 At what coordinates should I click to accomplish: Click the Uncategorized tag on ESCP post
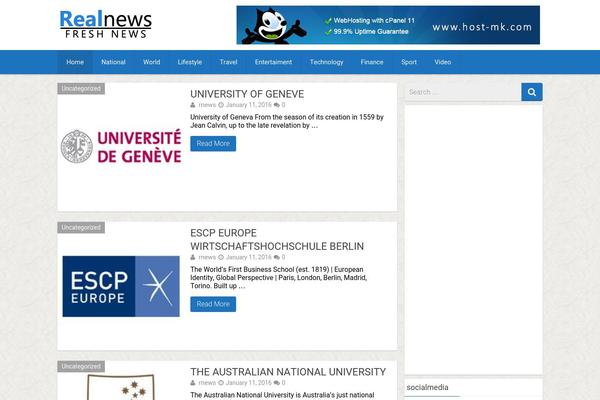(x=81, y=227)
